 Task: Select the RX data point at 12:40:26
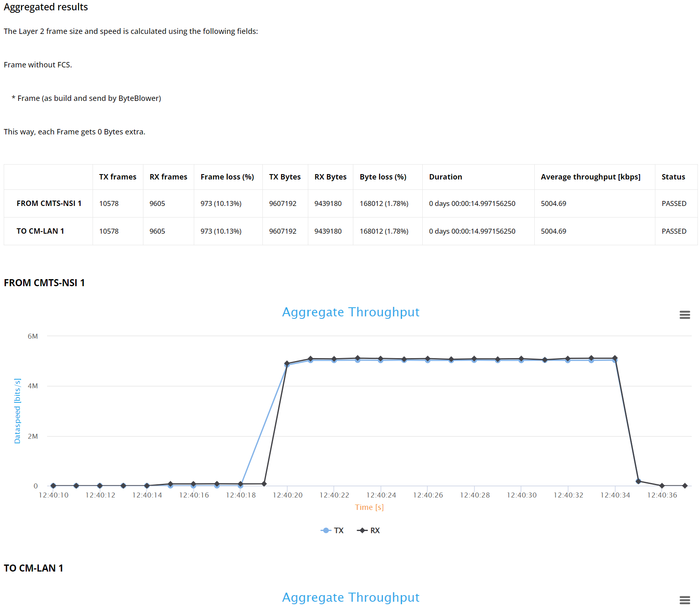point(428,359)
